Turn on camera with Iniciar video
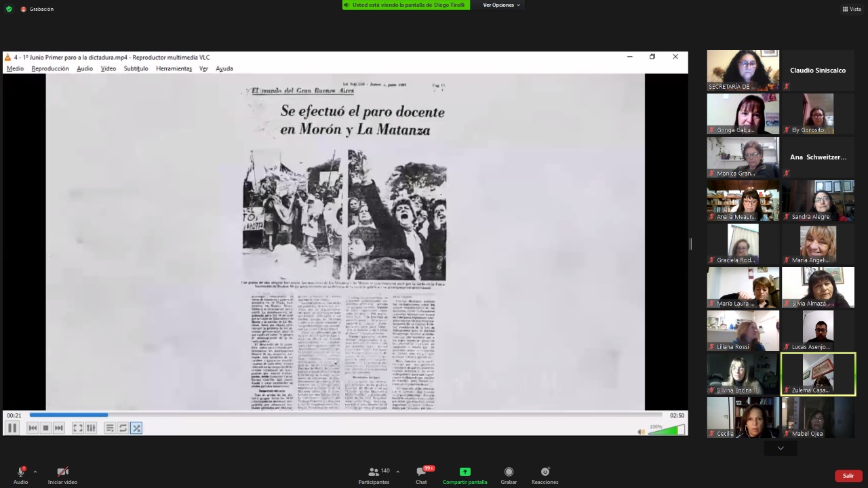The width and height of the screenshot is (868, 488). pyautogui.click(x=62, y=475)
